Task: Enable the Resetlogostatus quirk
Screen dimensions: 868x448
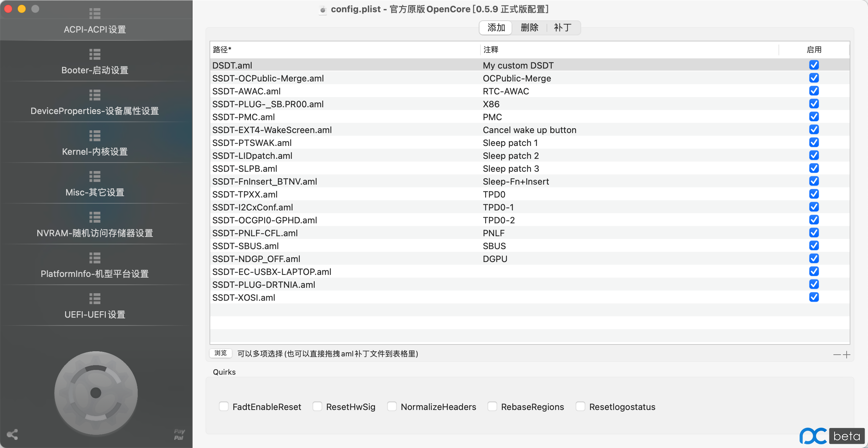Action: pyautogui.click(x=580, y=406)
